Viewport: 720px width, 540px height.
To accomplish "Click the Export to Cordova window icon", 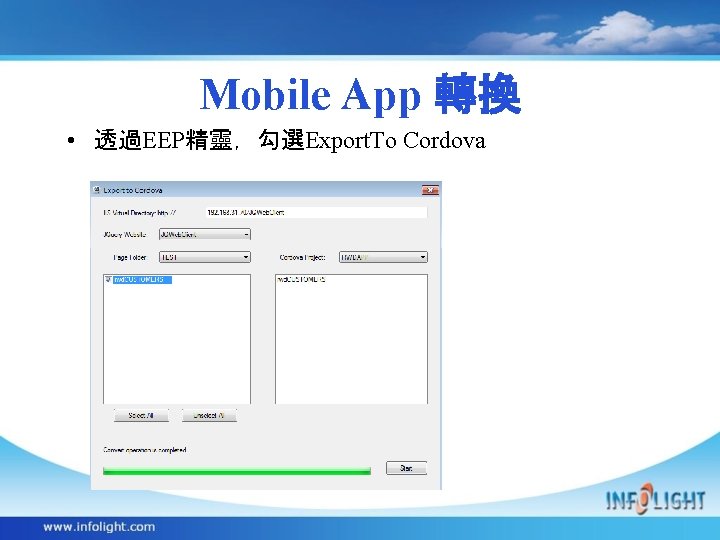I will click(x=96, y=190).
